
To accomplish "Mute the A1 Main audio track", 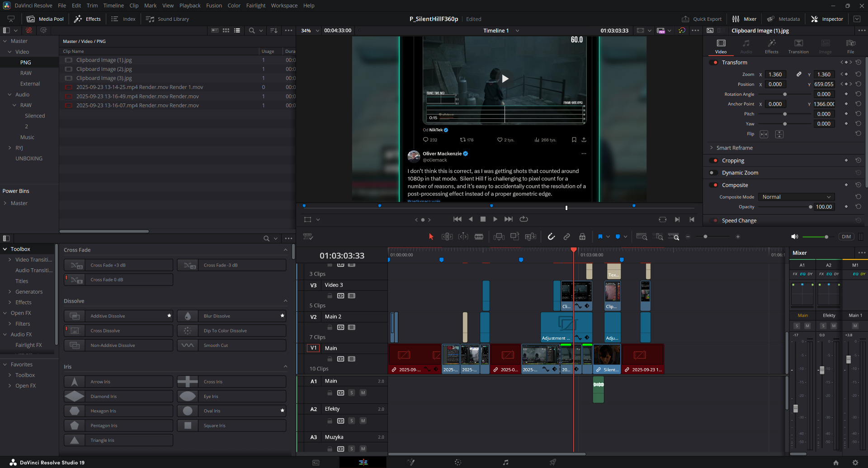I will tap(363, 393).
